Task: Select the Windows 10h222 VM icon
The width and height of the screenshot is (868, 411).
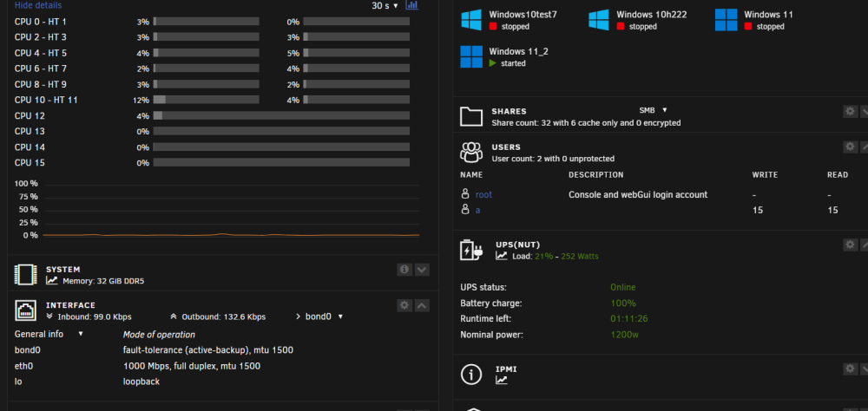Action: [599, 20]
